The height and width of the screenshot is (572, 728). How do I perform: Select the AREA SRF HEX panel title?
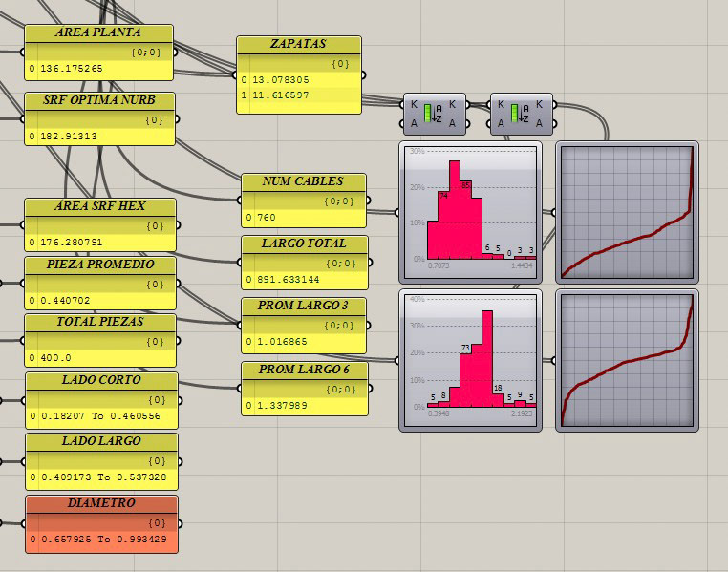click(99, 206)
